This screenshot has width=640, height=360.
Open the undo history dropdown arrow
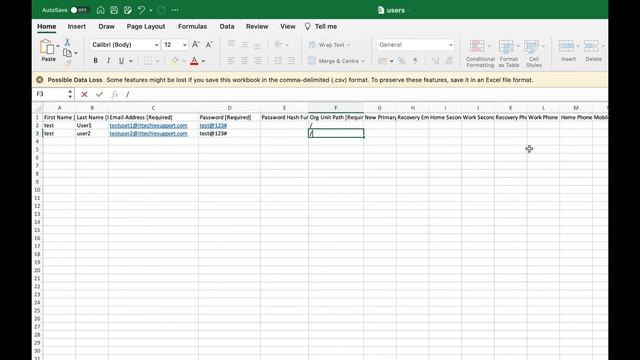point(151,10)
